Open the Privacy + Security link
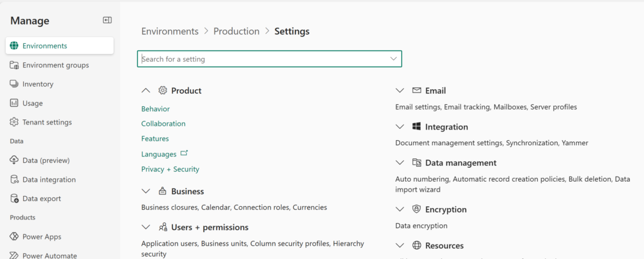Screen dimensions: 644x259 coord(170,169)
